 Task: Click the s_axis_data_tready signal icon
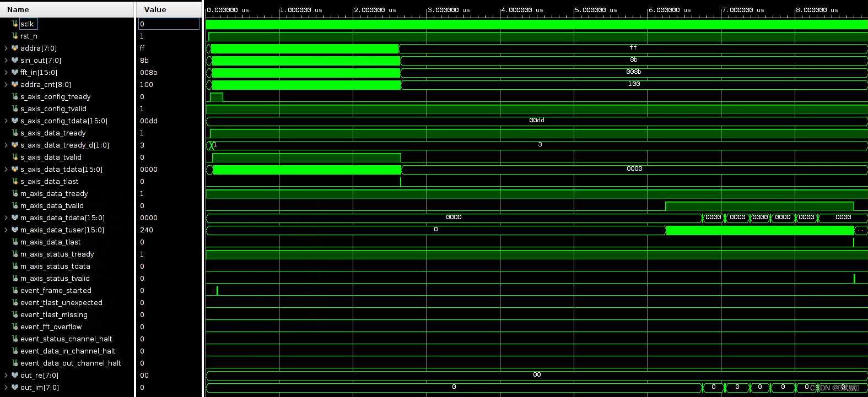point(15,133)
